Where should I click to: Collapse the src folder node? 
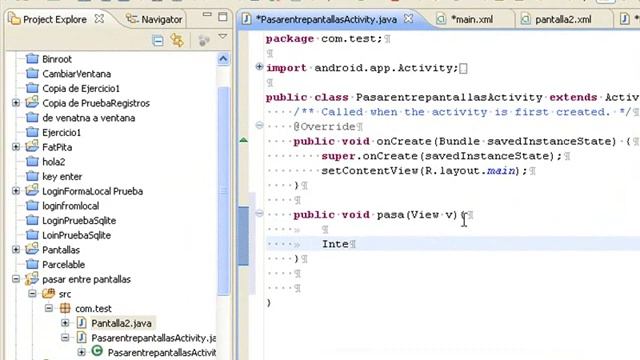coord(32,293)
